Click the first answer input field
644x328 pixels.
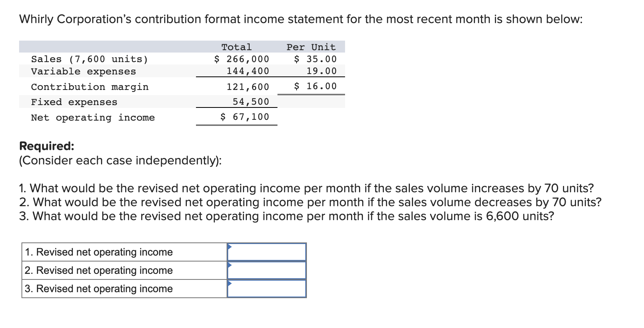pyautogui.click(x=267, y=252)
